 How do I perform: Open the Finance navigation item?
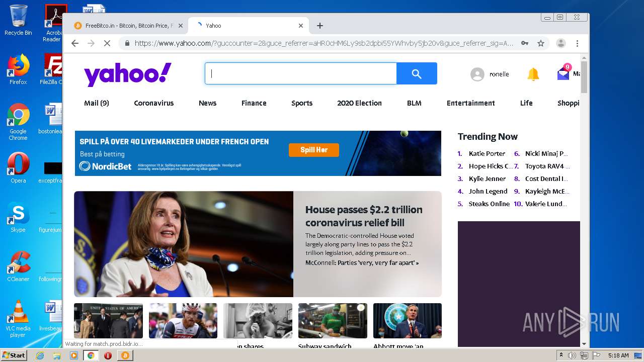[x=254, y=103]
